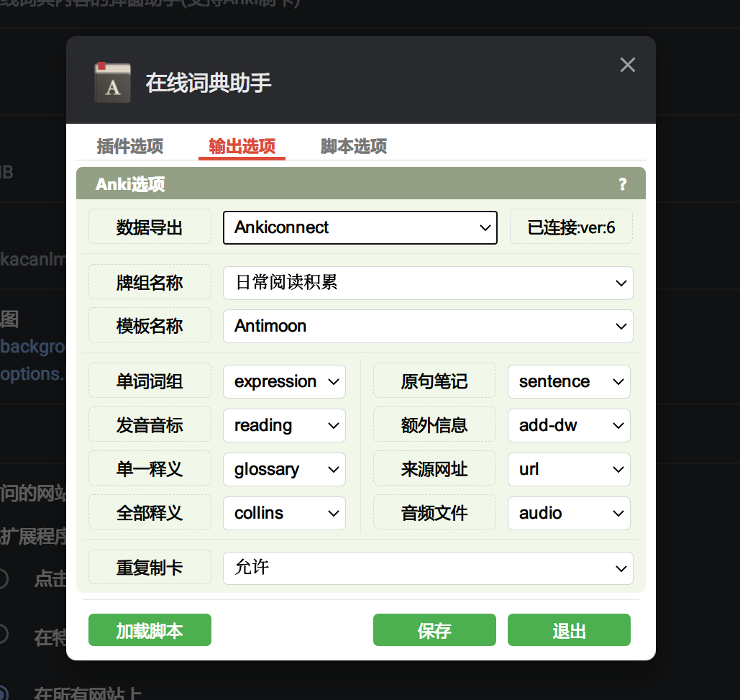Click the 发音音标 label

pyautogui.click(x=150, y=425)
